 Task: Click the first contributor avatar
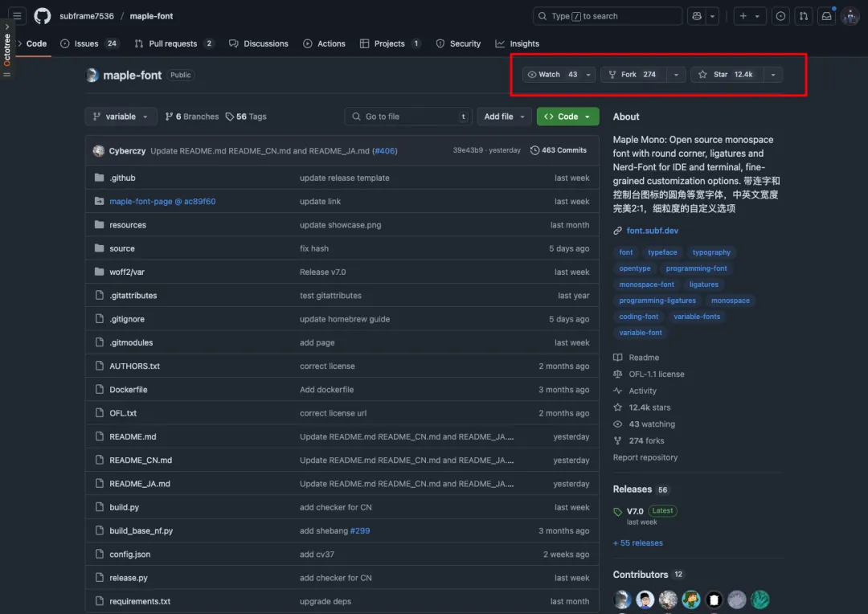pyautogui.click(x=621, y=599)
